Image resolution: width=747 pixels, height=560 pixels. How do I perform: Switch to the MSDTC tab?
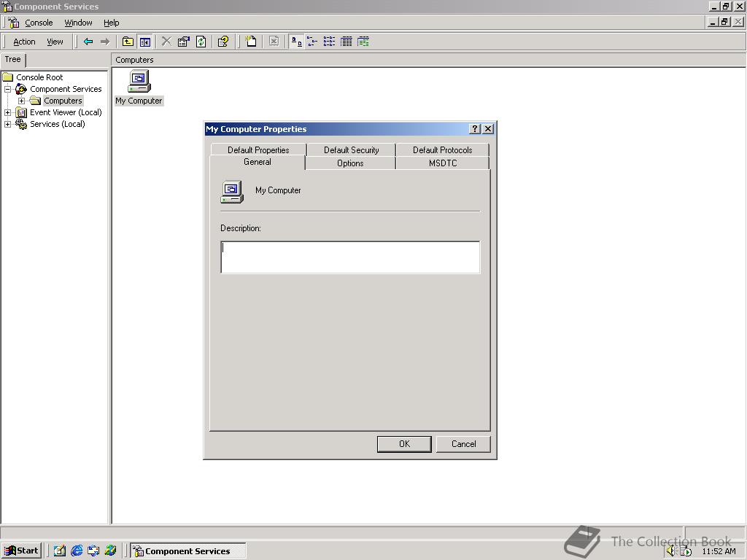coord(443,163)
